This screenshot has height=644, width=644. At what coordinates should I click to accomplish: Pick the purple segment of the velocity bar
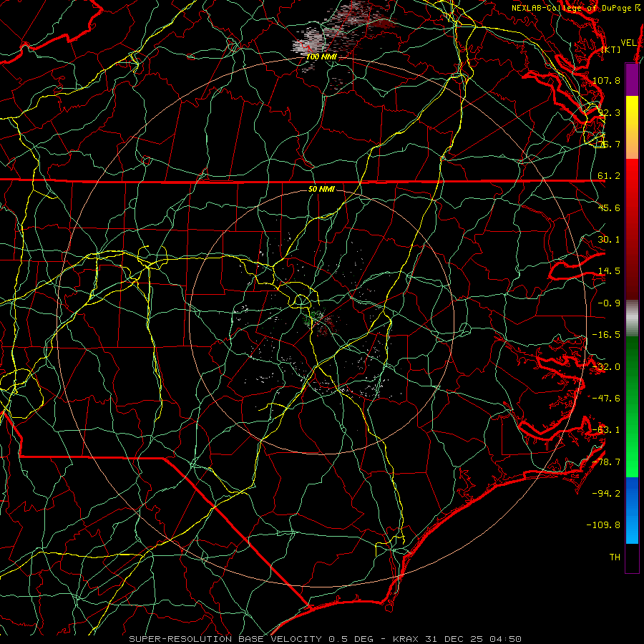[x=632, y=79]
